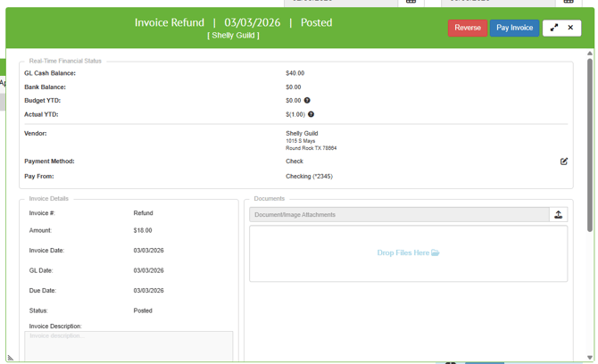
Task: Click the upload attachment icon
Action: click(x=558, y=214)
